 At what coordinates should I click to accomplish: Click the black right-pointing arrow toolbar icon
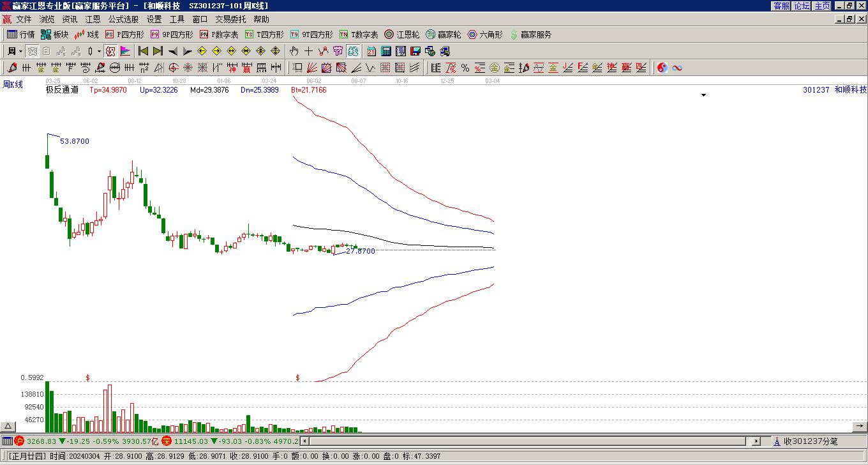187,51
